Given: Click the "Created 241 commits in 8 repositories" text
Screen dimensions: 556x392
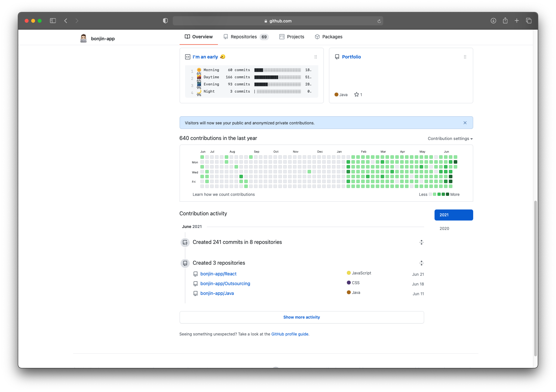Looking at the screenshot, I should (x=237, y=242).
